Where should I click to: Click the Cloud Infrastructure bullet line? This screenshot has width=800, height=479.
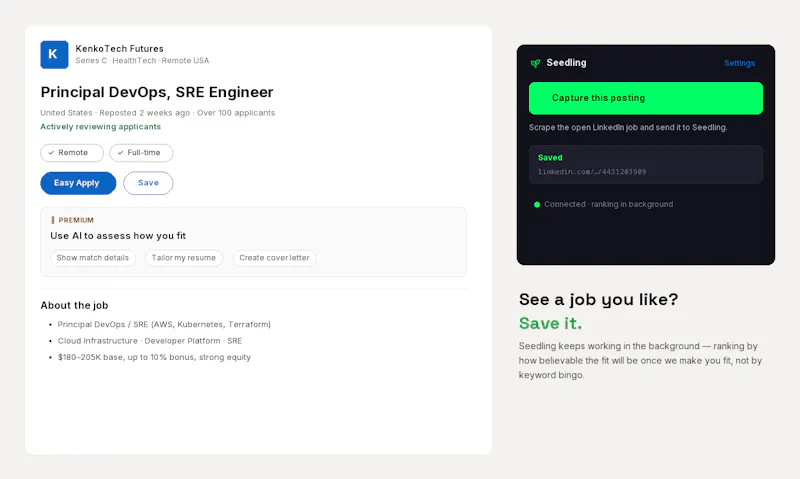[149, 341]
